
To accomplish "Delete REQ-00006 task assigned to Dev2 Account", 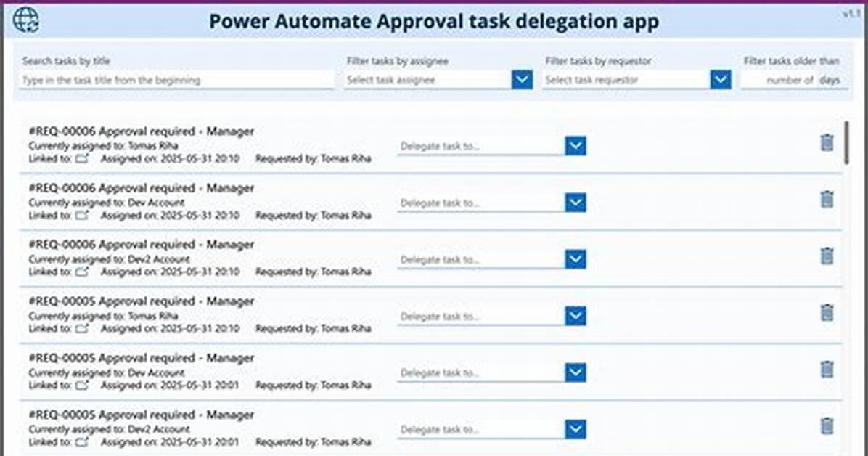I will 827,256.
